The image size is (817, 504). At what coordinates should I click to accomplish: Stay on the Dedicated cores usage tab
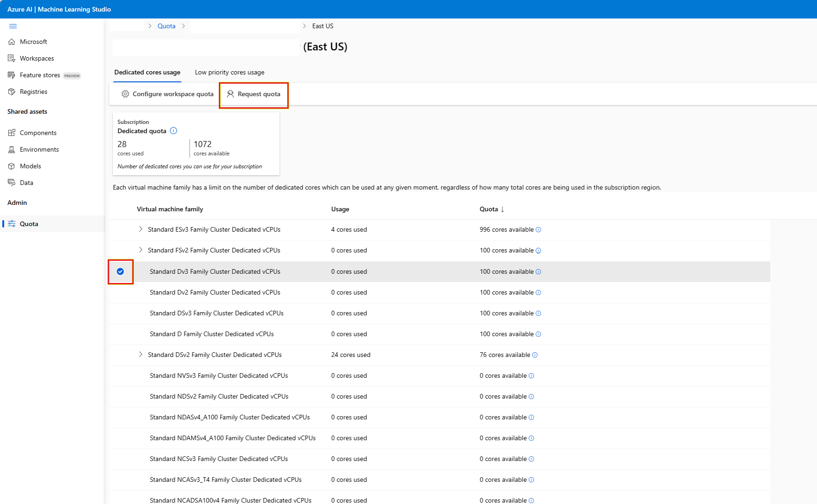[147, 72]
